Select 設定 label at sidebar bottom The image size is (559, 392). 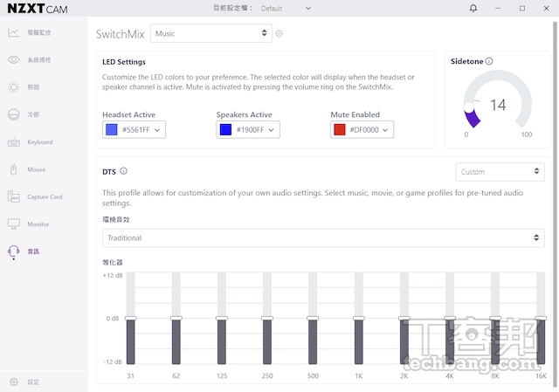pos(33,382)
